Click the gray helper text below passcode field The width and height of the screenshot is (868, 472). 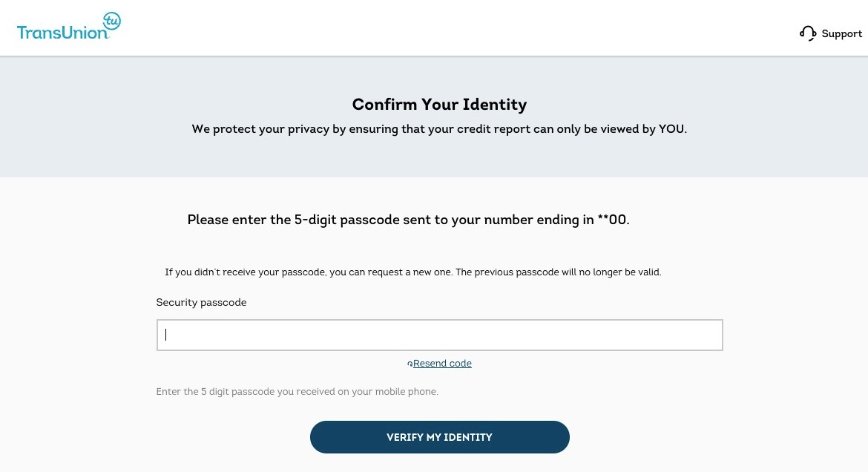pyautogui.click(x=297, y=392)
